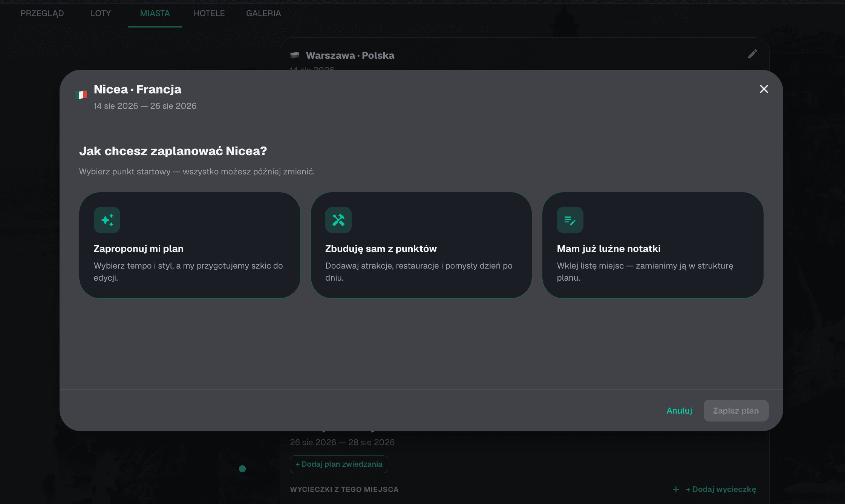
Task: Click the green map marker dot
Action: tap(242, 469)
